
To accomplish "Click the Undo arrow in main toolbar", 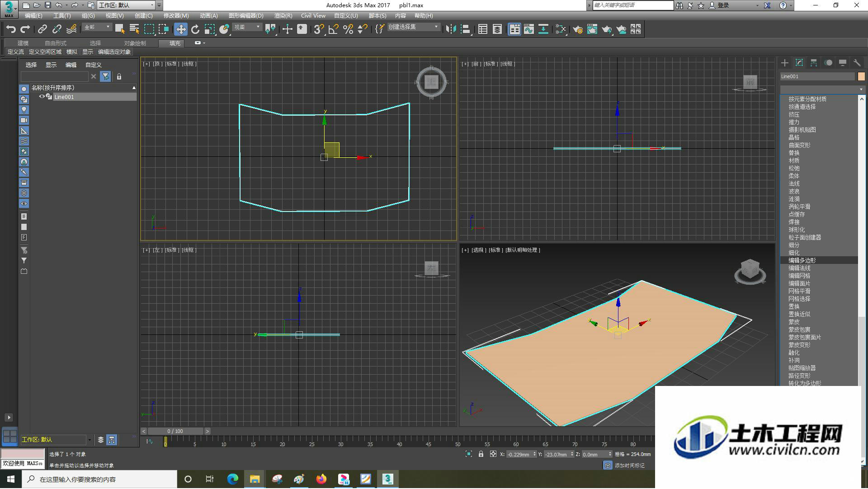I will click(x=10, y=29).
